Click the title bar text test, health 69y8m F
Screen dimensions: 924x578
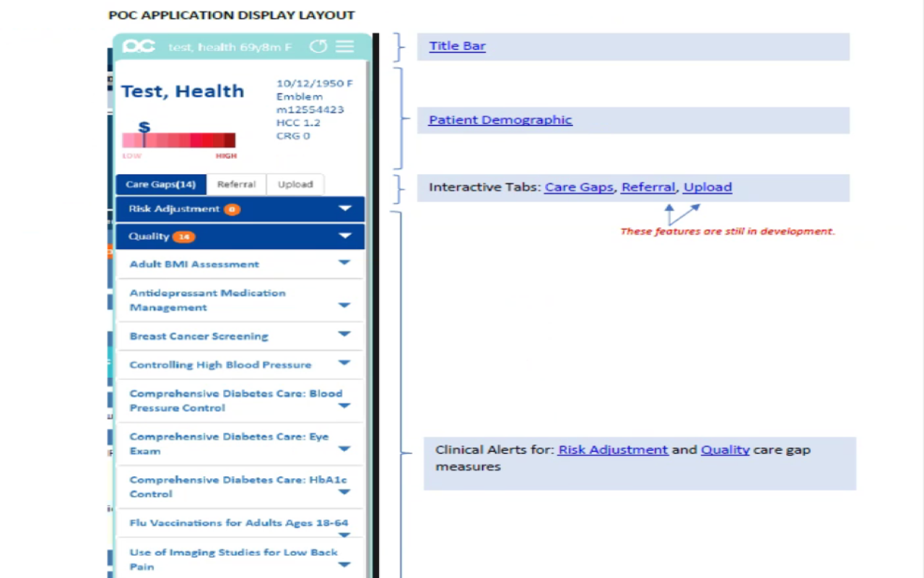tap(230, 48)
